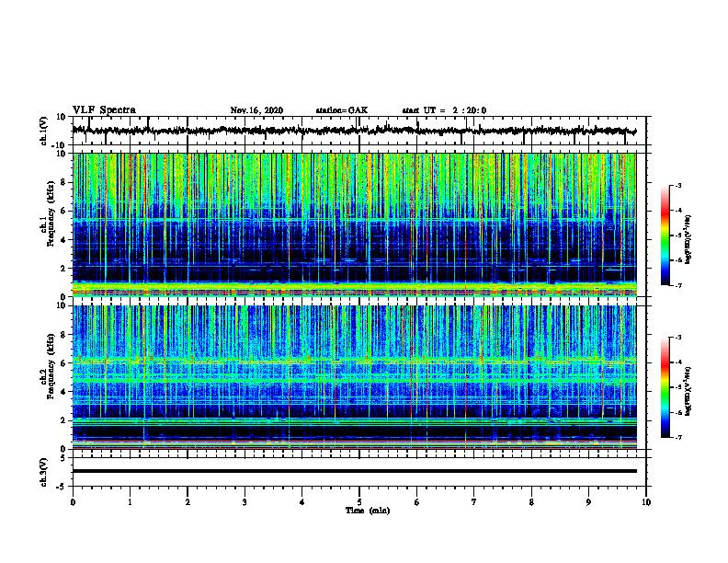The width and height of the screenshot is (728, 563).
Task: Click inside the ch.2 spectrogram panel
Action: pyautogui.click(x=354, y=377)
